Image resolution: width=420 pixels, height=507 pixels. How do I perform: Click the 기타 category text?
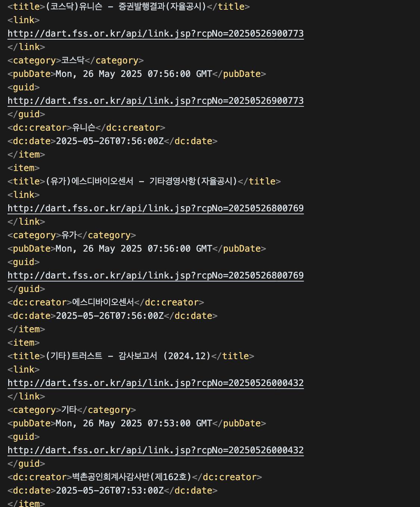pos(69,410)
